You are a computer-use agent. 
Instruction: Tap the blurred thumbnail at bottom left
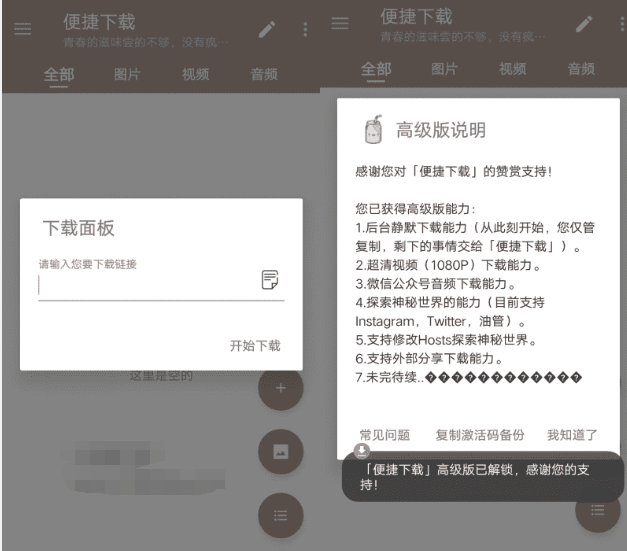[x=142, y=467]
